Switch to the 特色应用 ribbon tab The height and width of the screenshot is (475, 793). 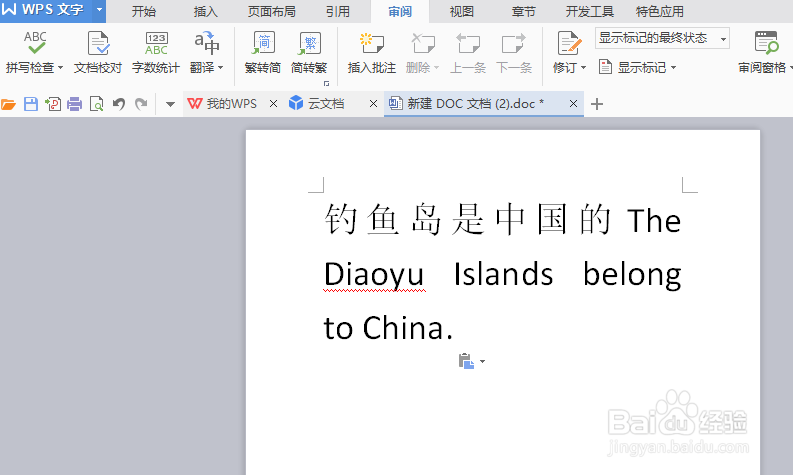[659, 11]
